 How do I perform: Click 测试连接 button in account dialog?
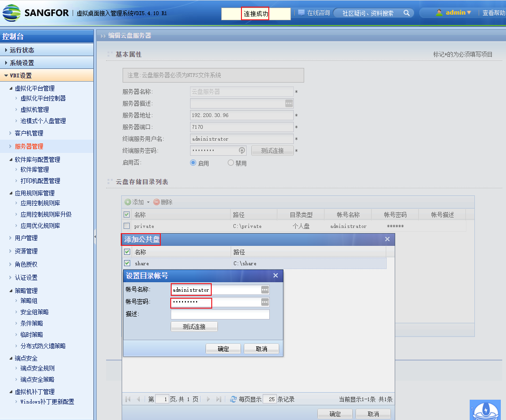194,327
